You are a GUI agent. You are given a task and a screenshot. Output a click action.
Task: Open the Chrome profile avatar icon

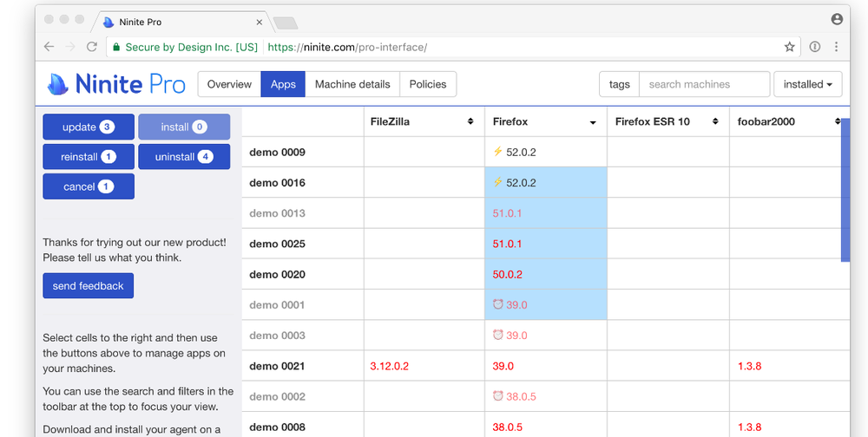point(837,19)
